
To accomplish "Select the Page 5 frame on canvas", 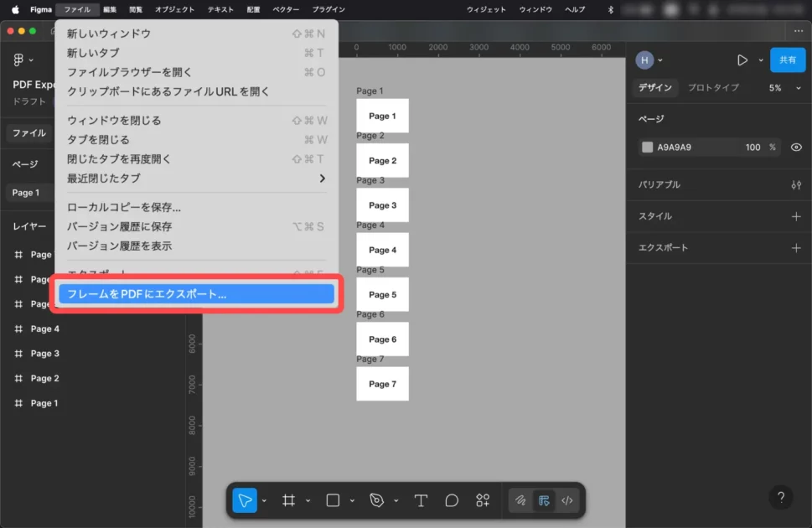I will pyautogui.click(x=382, y=295).
